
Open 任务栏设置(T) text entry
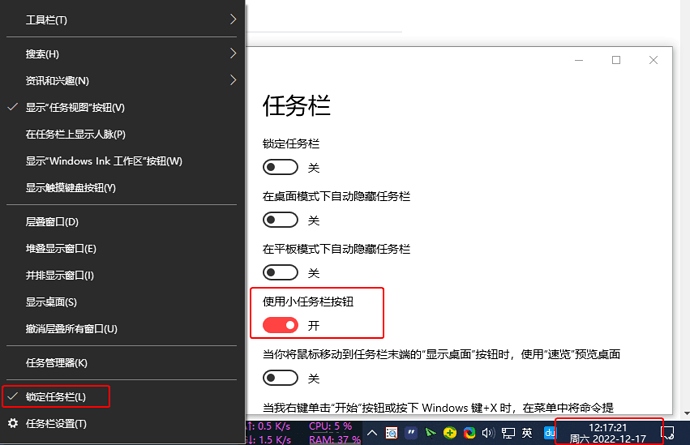[56, 424]
